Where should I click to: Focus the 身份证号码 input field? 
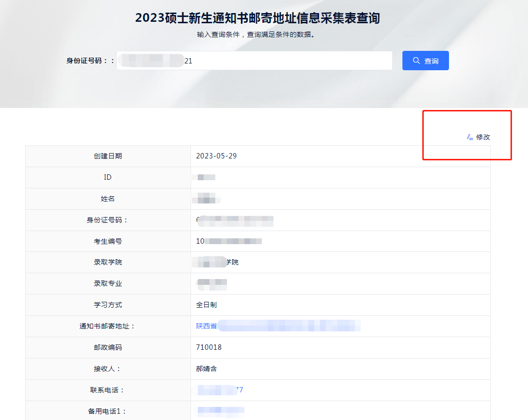tap(254, 61)
